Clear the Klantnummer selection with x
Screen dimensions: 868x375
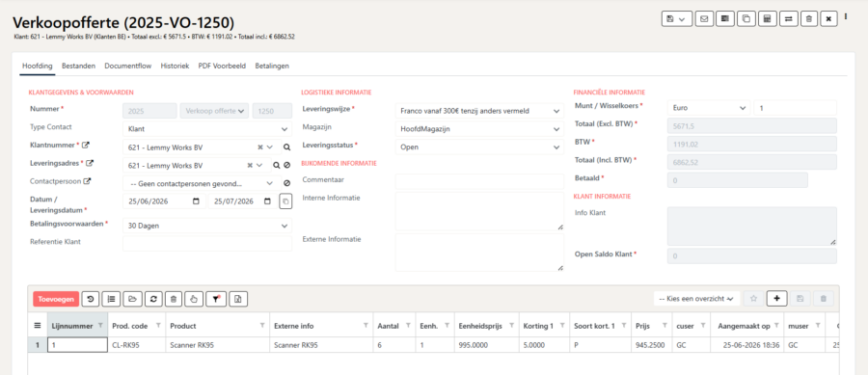coord(260,147)
